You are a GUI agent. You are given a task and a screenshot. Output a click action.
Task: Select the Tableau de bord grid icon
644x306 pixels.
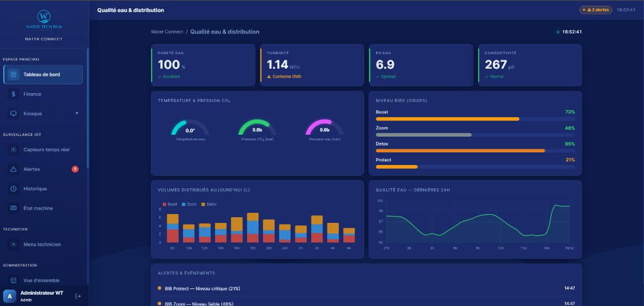(x=14, y=74)
